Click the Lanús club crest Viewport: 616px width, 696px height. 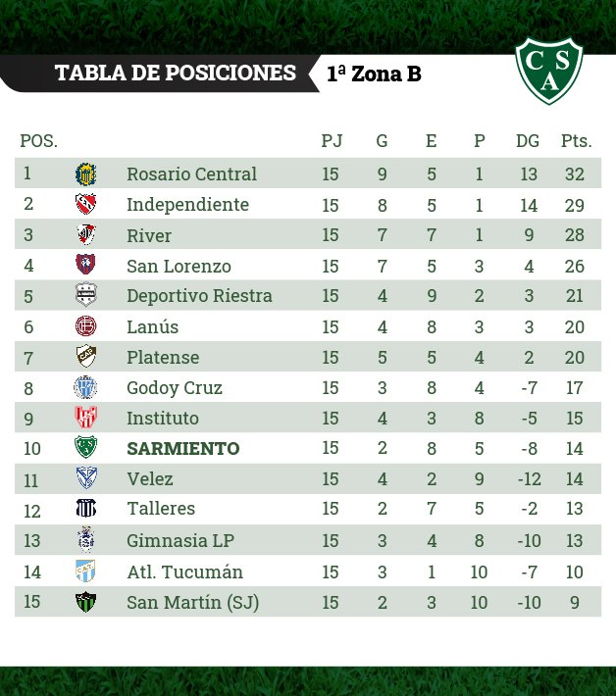[x=85, y=326]
